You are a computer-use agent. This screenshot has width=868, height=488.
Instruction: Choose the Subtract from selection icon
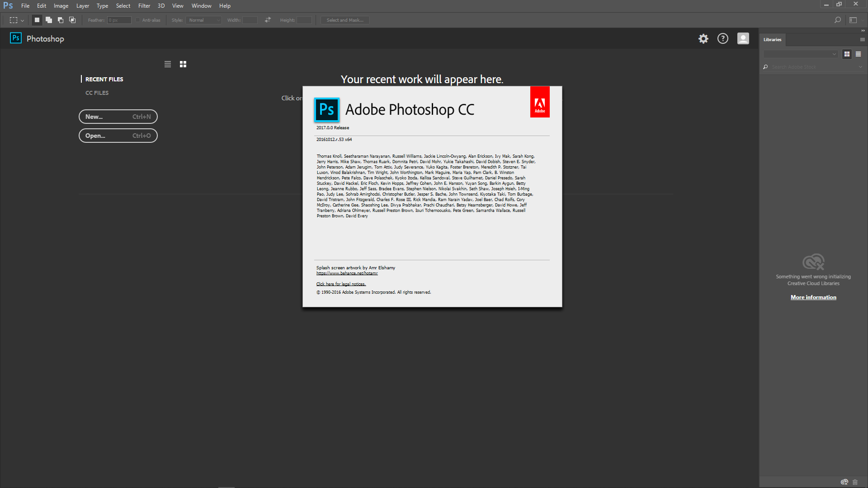tap(61, 20)
